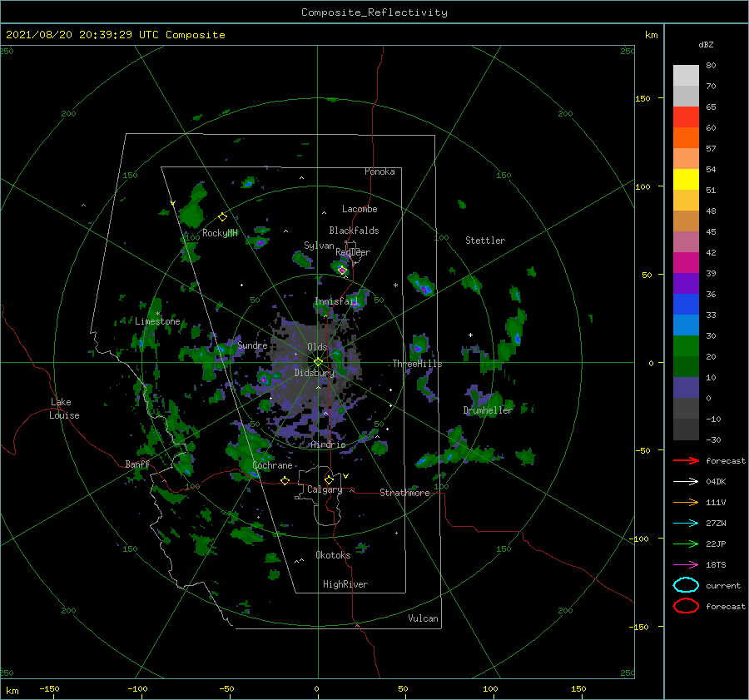The image size is (749, 700).
Task: Click the purple 39 dBZ color swatch
Action: click(686, 283)
